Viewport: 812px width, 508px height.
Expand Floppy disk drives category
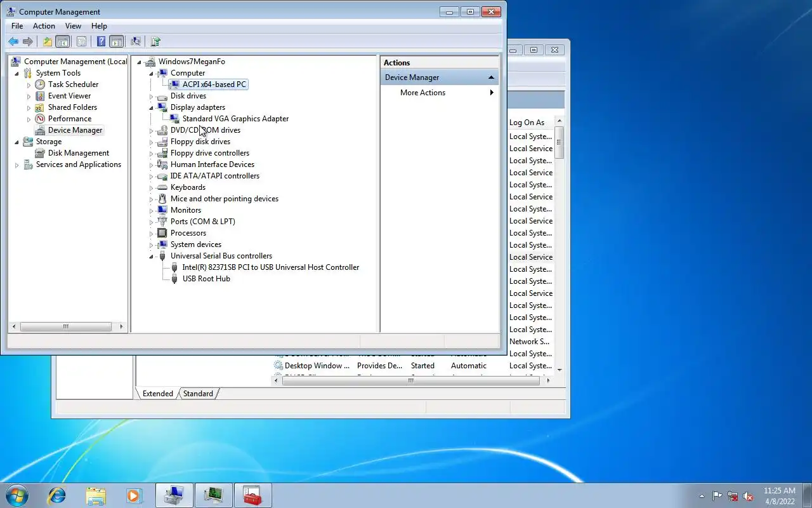[x=152, y=142]
